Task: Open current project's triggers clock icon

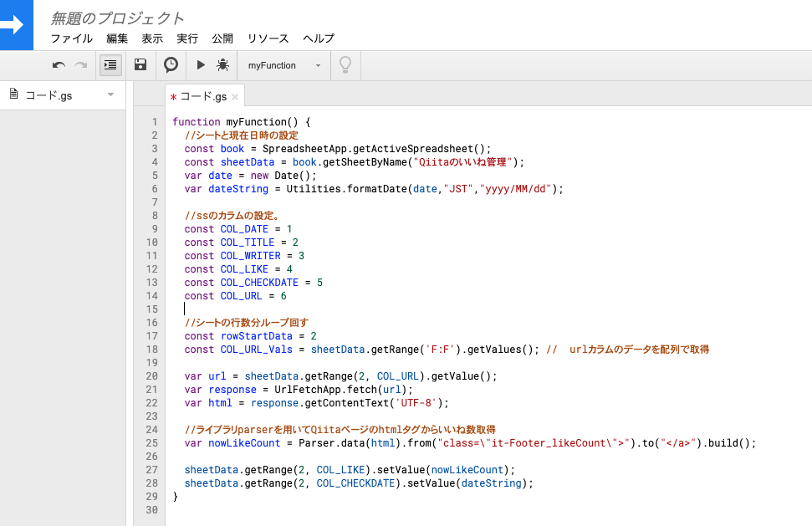Action: 170,64
